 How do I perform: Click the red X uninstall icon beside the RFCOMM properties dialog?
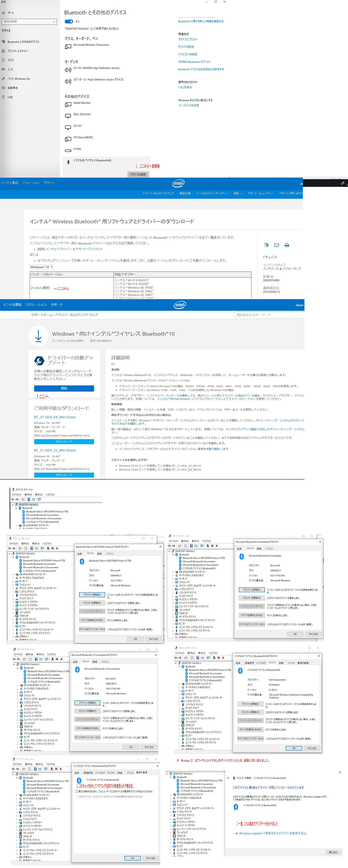[x=53, y=548]
